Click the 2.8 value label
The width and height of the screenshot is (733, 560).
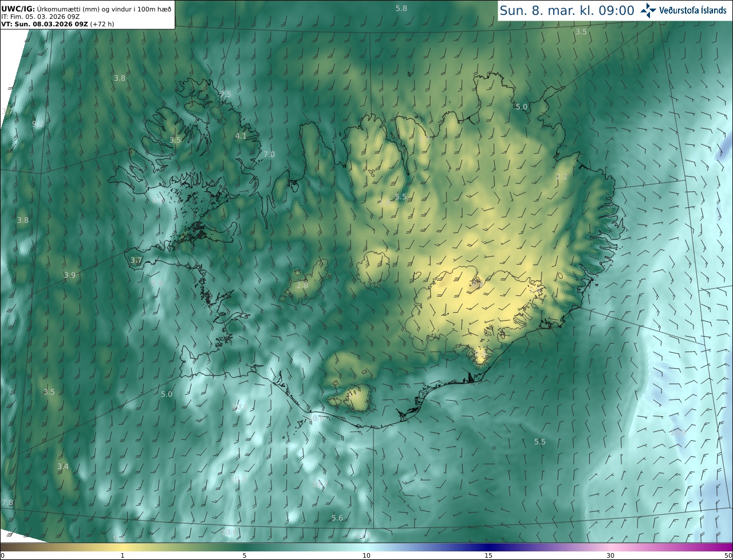point(302,285)
